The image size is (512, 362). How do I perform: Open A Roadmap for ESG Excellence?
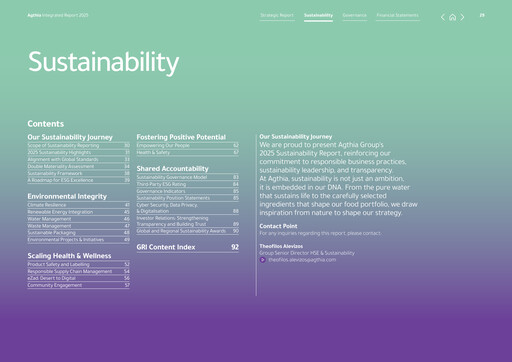[79, 180]
